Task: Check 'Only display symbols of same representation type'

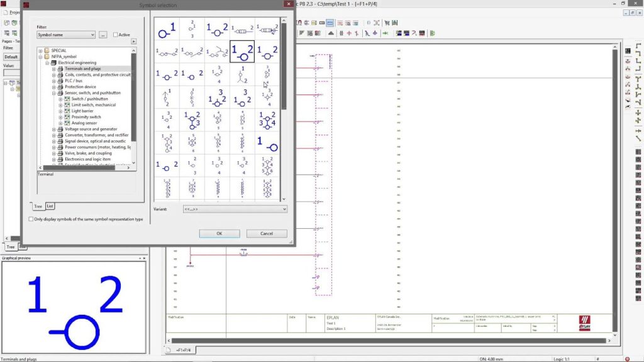Action: point(31,219)
